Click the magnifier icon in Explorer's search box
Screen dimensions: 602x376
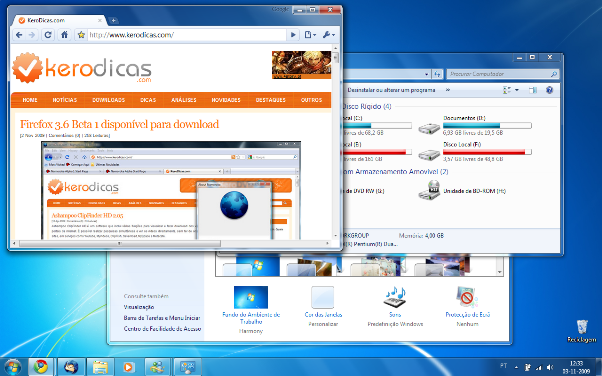tap(553, 74)
